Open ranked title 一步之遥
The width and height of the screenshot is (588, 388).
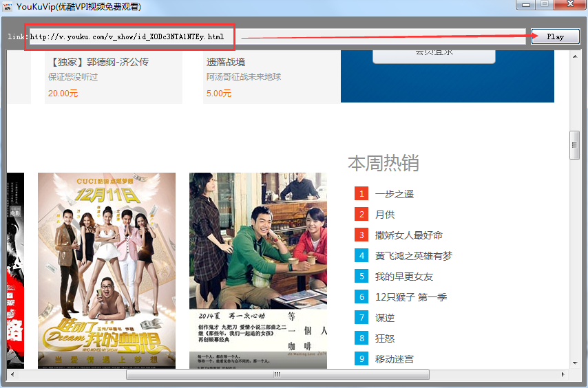[x=395, y=194]
